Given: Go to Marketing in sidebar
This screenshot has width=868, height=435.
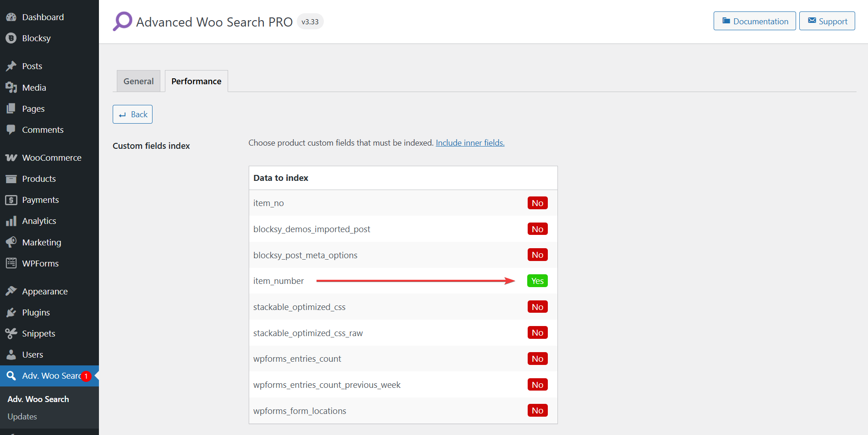Looking at the screenshot, I should (49, 242).
